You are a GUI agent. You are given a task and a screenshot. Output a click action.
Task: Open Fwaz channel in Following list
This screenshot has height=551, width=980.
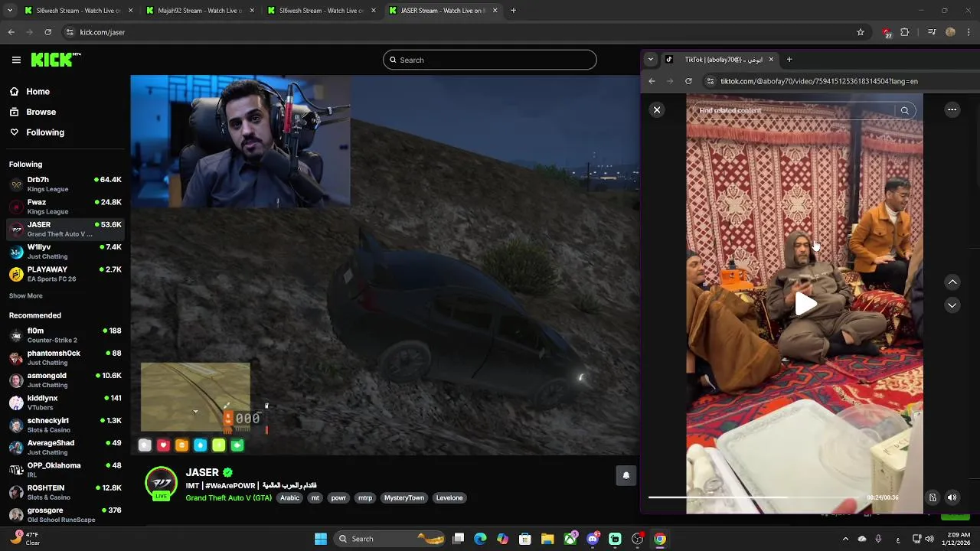coord(65,207)
